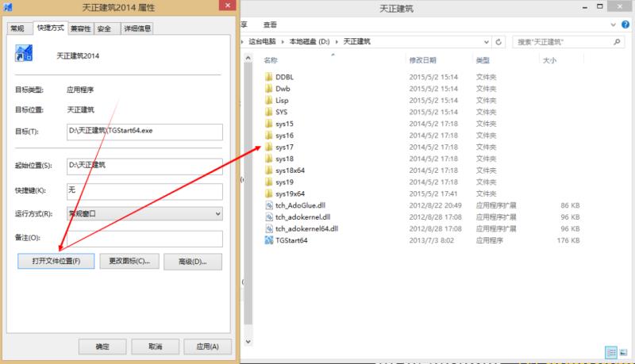
Task: Switch to the 兼容性 tab
Action: click(81, 29)
